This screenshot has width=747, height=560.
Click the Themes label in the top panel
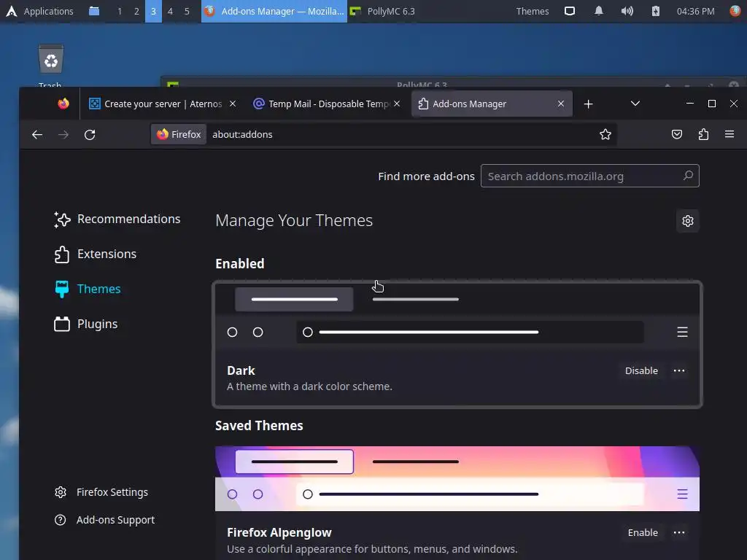click(x=532, y=11)
